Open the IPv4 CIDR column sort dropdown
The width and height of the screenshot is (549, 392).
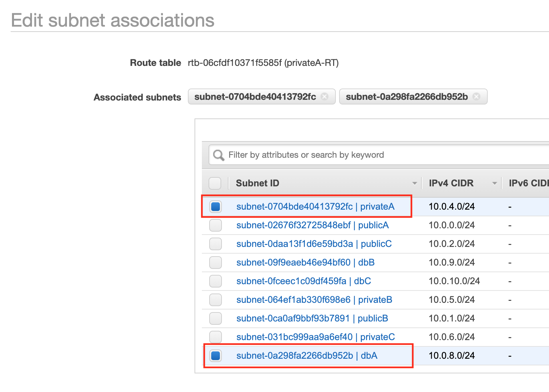pos(494,183)
